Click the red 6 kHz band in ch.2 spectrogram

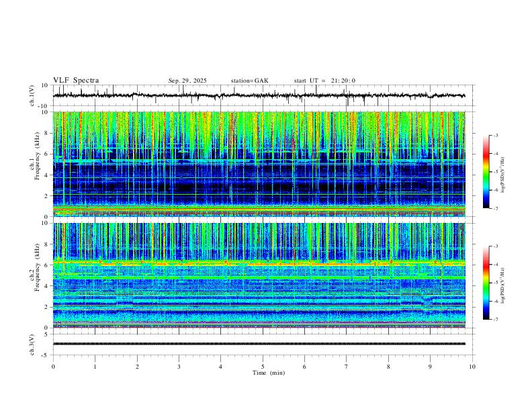coord(259,263)
